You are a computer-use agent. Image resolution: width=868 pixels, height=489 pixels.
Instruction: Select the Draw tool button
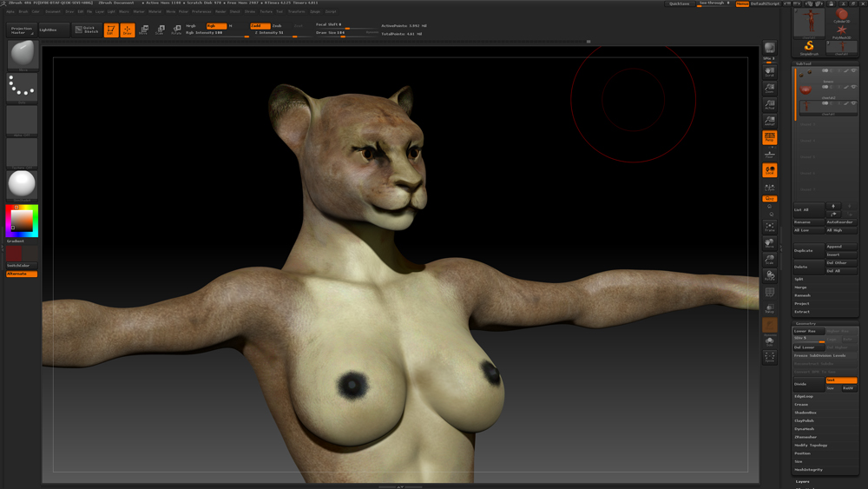pos(128,30)
